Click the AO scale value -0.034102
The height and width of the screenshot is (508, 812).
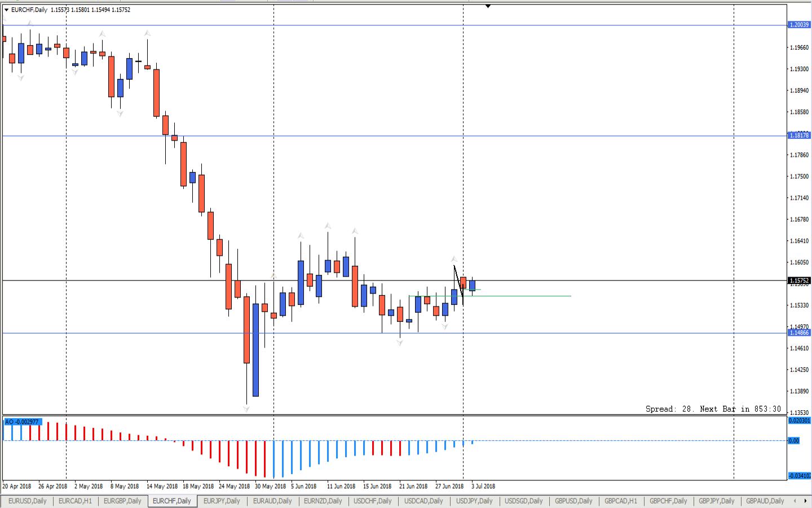point(800,476)
